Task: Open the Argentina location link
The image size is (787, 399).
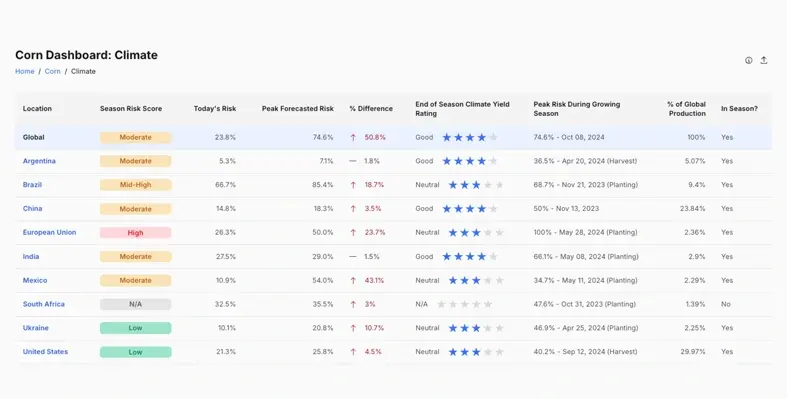Action: point(39,161)
